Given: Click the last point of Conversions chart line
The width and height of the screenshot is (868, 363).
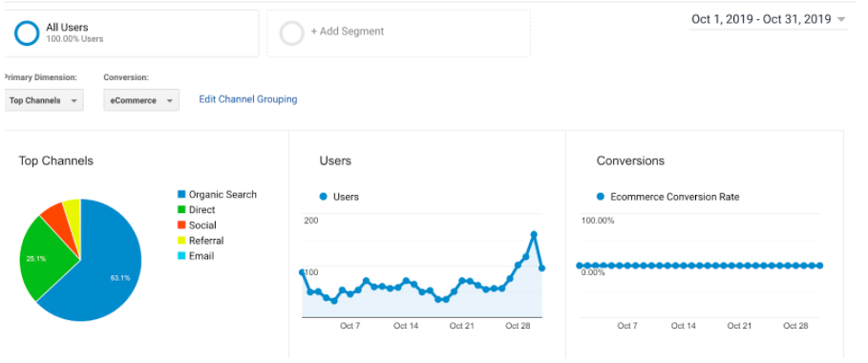Looking at the screenshot, I should coord(819,266).
